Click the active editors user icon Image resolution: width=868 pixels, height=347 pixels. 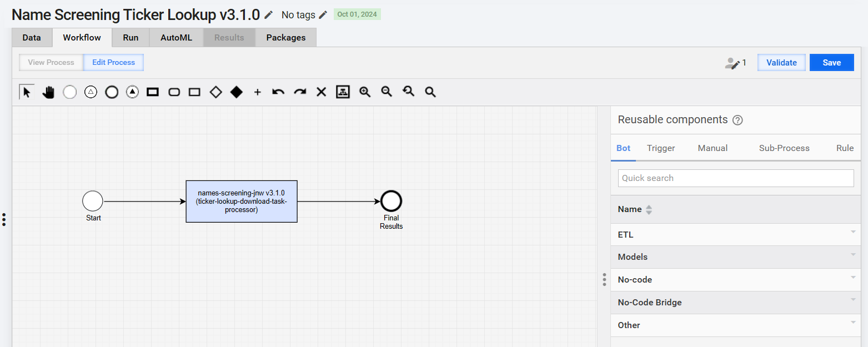(x=732, y=63)
